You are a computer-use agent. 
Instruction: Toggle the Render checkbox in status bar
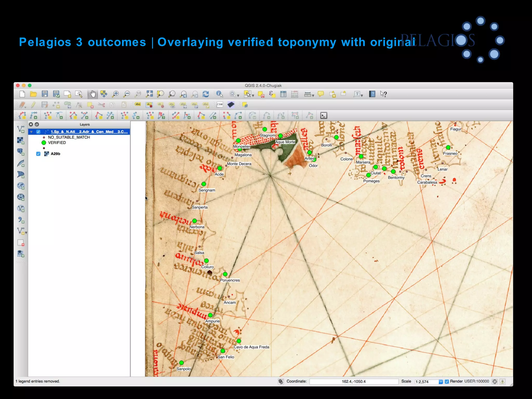pos(447,382)
